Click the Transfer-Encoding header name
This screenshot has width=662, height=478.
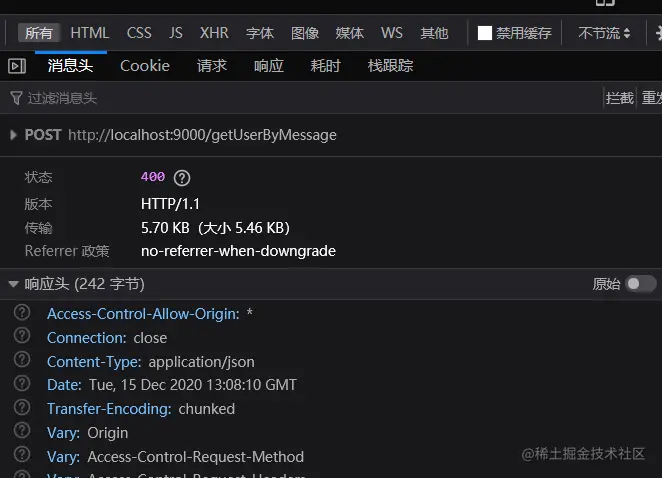point(109,409)
